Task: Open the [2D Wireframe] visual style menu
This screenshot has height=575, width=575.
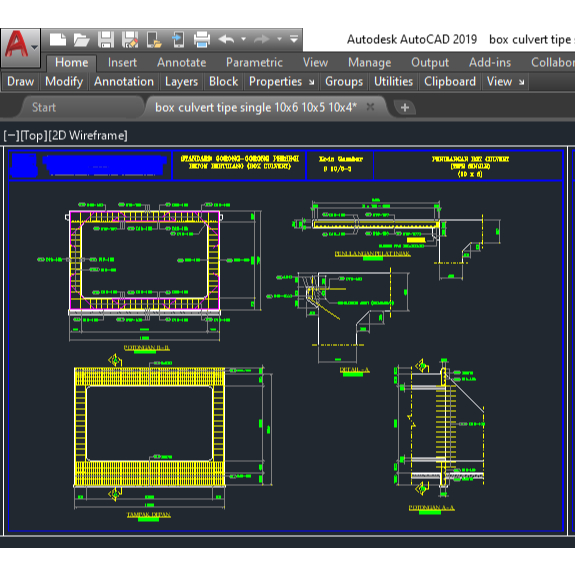Action: 88,136
